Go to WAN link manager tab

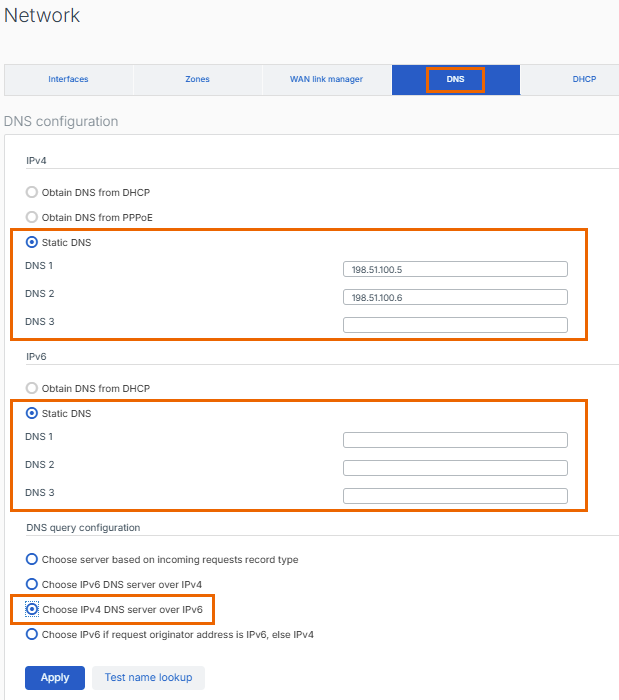click(326, 80)
